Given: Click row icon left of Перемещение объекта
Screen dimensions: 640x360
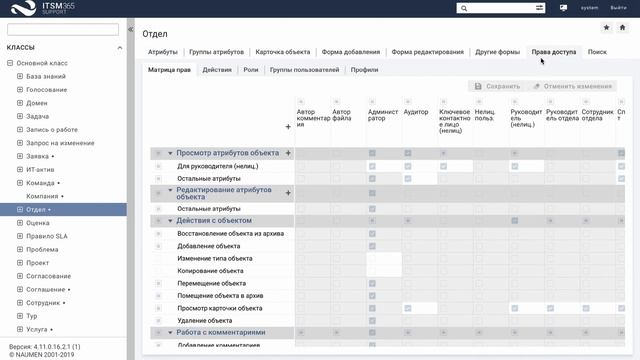Looking at the screenshot, I should (158, 283).
